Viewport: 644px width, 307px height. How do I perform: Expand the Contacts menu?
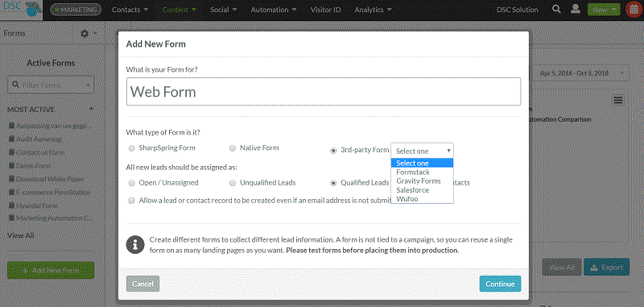tap(130, 10)
